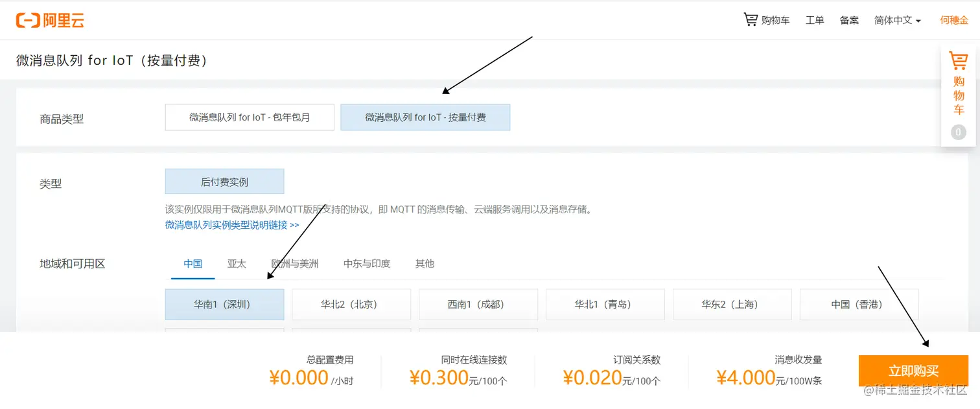Open the 何穗金 account menu
Image resolution: width=980 pixels, height=409 pixels.
pyautogui.click(x=954, y=20)
